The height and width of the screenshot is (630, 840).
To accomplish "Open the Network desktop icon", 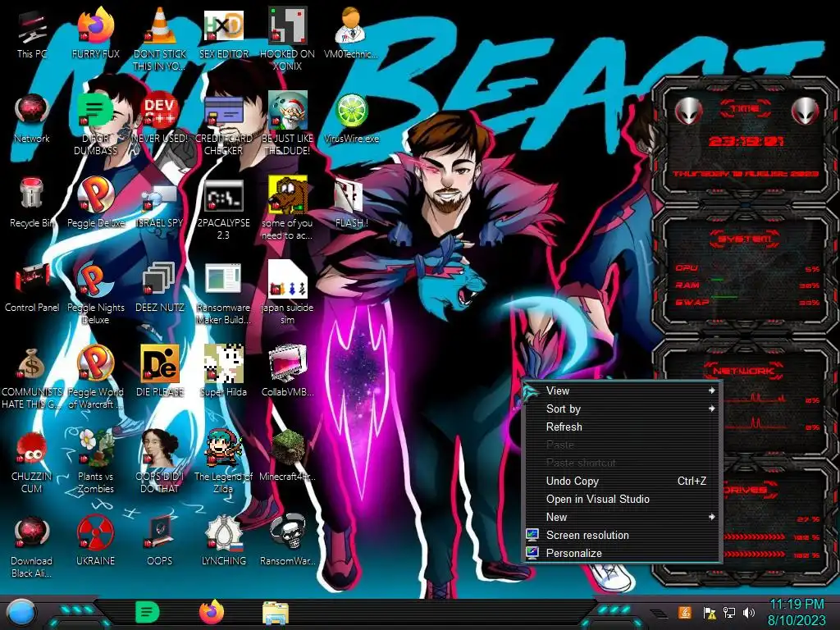I will [32, 118].
